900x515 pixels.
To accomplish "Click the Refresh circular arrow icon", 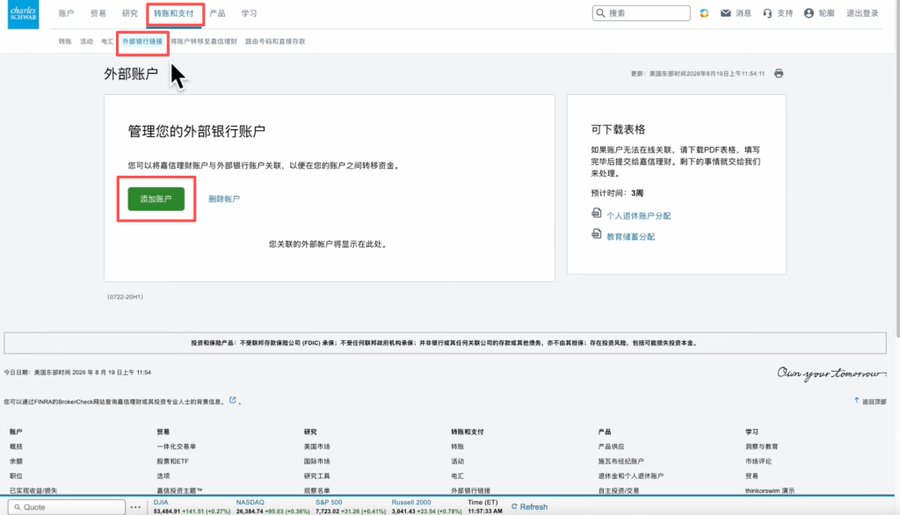I will coord(514,506).
